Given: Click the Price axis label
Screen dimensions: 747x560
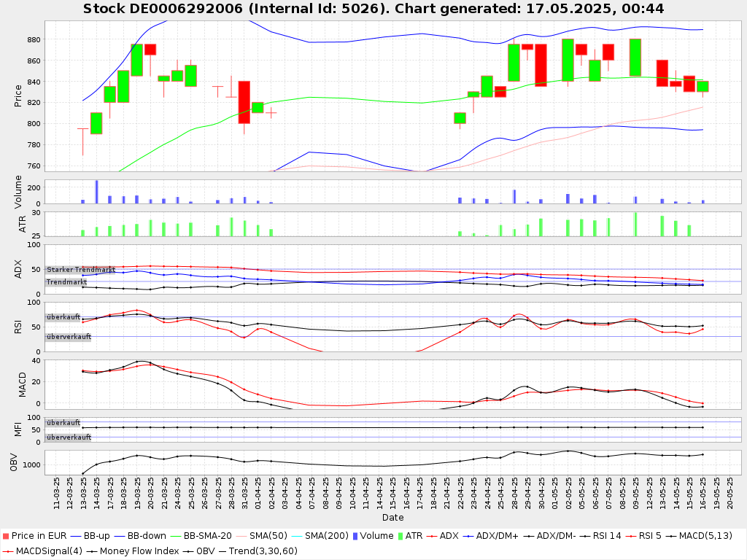Looking at the screenshot, I should click(18, 96).
